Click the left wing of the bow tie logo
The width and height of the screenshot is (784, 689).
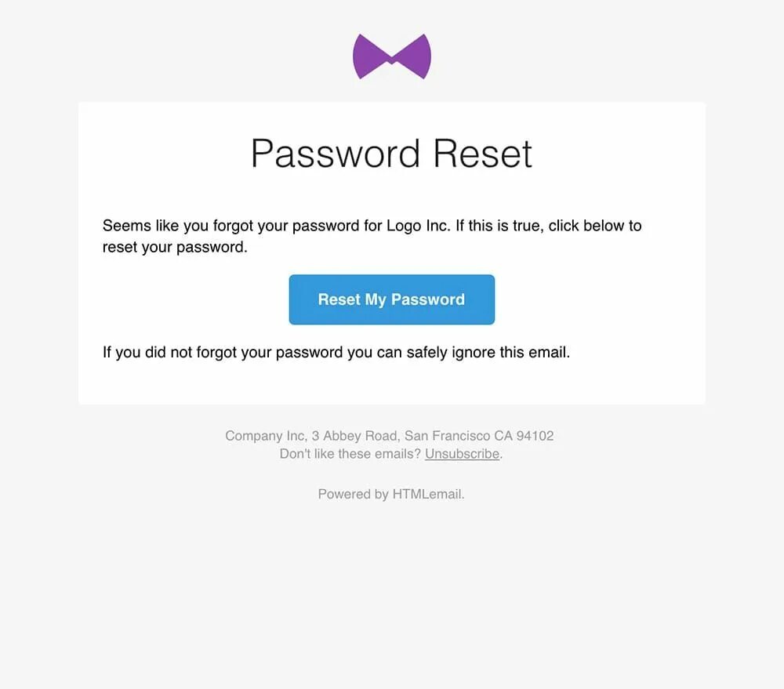(369, 56)
